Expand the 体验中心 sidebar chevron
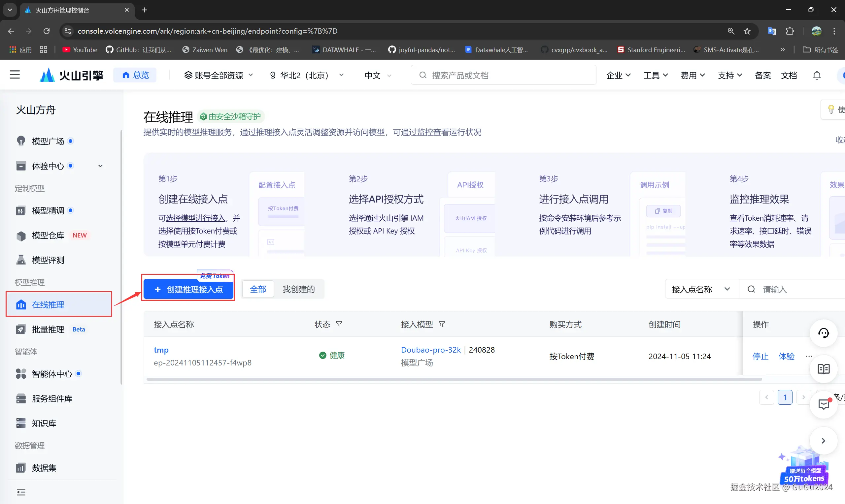Screen dimensions: 845x504 tap(100, 166)
